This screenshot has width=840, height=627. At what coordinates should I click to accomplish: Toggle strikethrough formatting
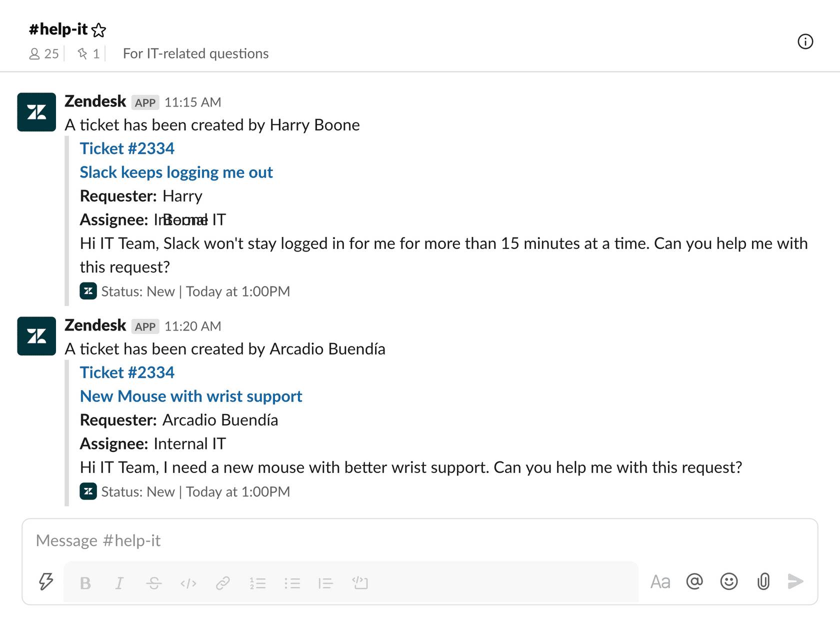pos(154,583)
